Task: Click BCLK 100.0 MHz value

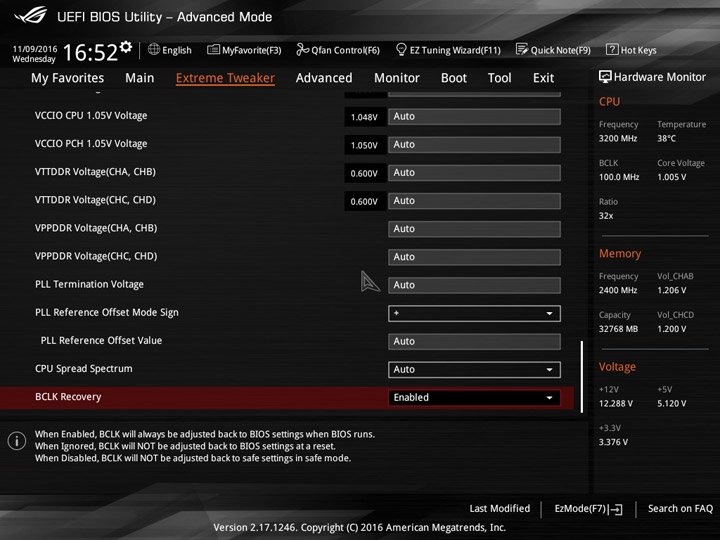Action: (619, 177)
